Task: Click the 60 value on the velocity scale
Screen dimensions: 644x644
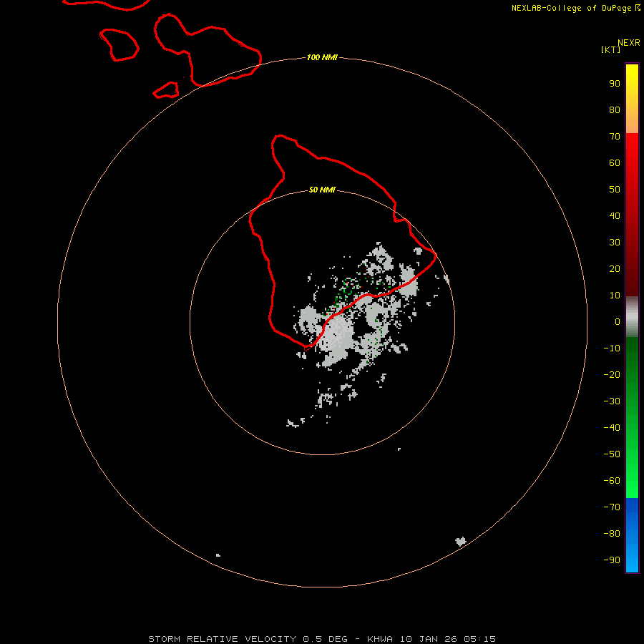Action: click(615, 163)
